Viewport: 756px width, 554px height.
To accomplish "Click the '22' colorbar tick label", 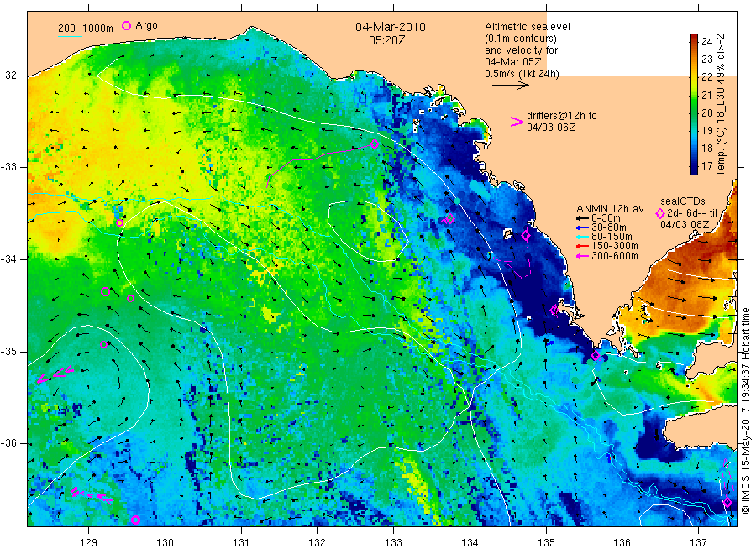I will tap(706, 77).
